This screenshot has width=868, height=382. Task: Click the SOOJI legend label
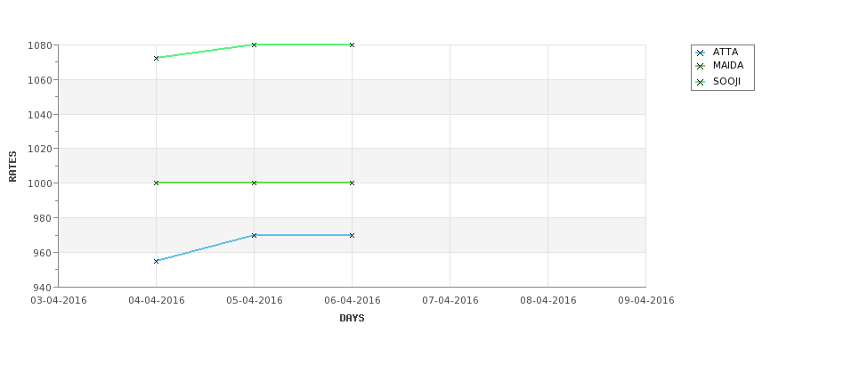click(x=726, y=81)
